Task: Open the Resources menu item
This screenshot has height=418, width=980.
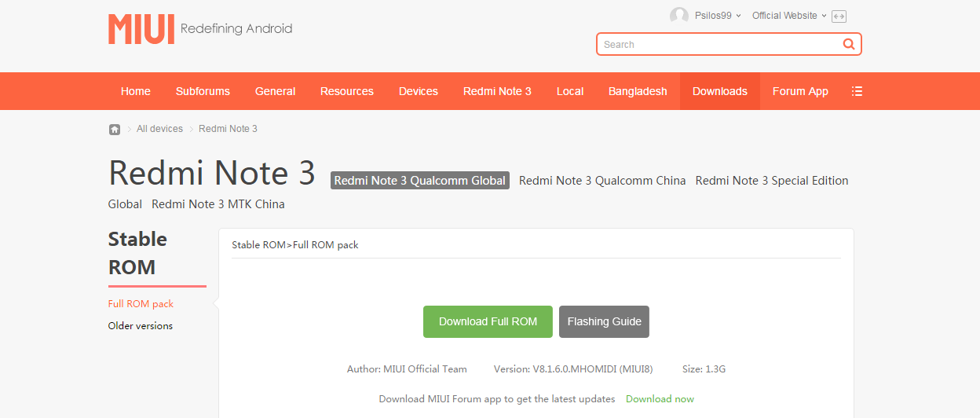Action: [x=347, y=91]
